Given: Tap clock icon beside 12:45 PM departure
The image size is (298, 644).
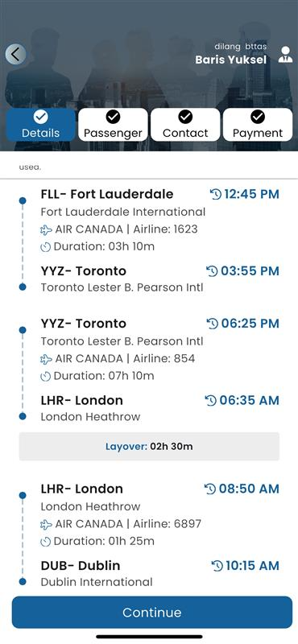Looking at the screenshot, I should coord(216,194).
